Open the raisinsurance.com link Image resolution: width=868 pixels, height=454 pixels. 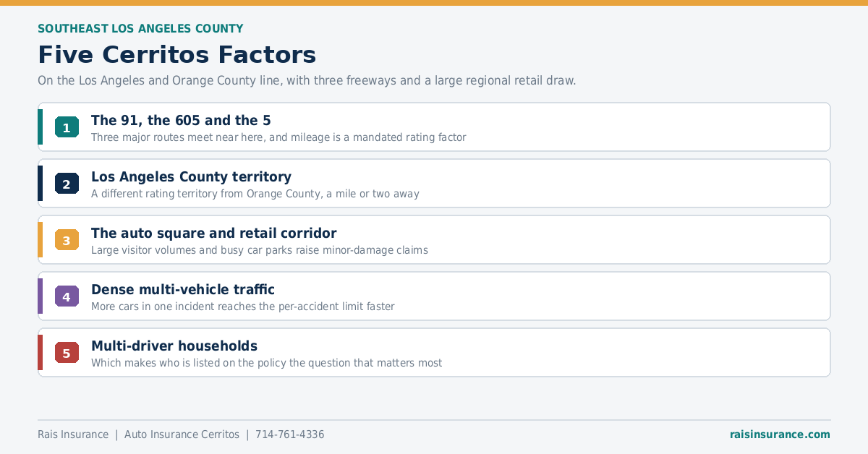pyautogui.click(x=780, y=434)
